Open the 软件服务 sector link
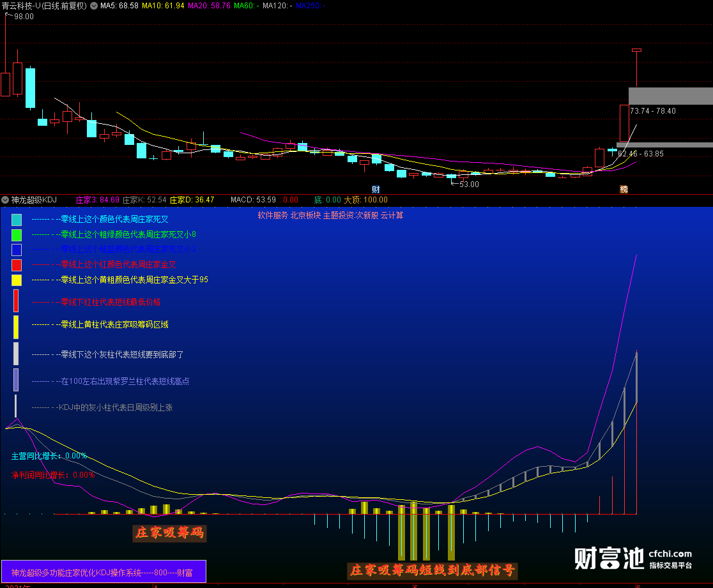Screen dimensions: 713x588 (x=273, y=215)
